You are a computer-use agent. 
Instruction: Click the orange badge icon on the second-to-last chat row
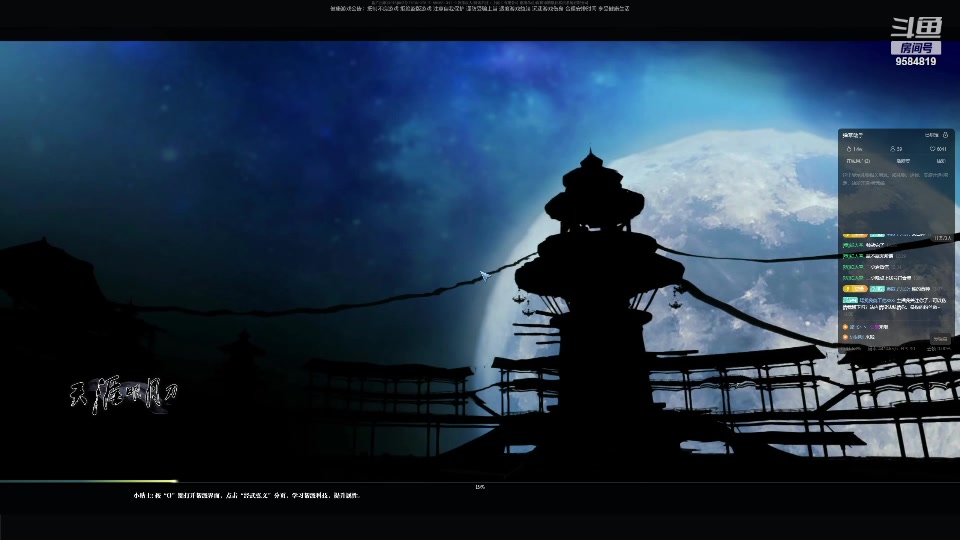[846, 327]
